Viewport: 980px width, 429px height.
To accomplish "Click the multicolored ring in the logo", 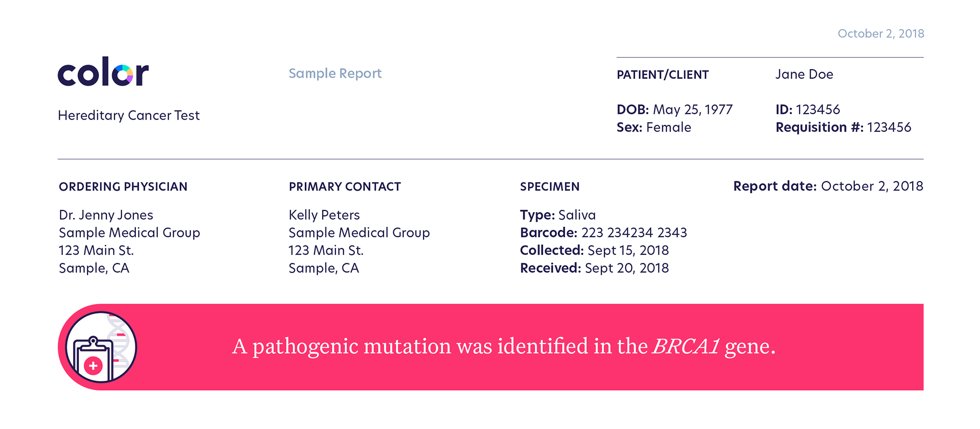I will click(x=123, y=75).
